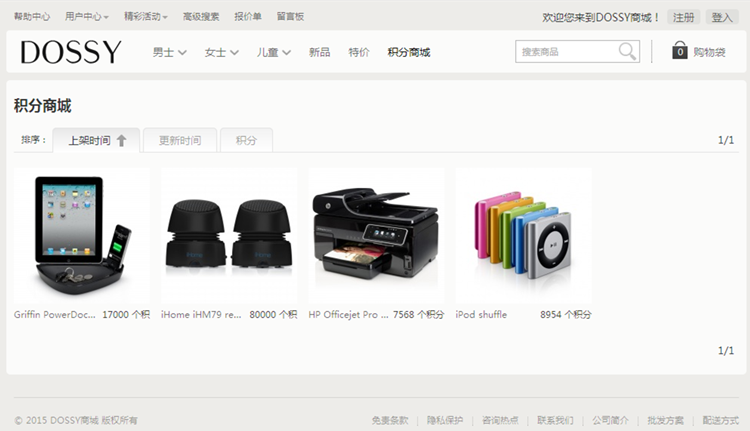Viewport: 750px width, 431px height.
Task: Open the 用户中心 dropdown
Action: [x=87, y=17]
